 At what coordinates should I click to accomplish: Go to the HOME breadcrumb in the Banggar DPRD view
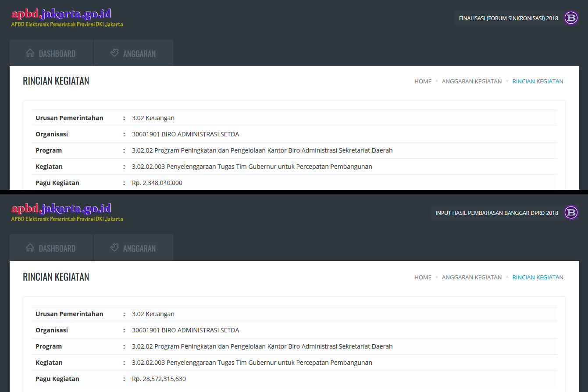pos(423,278)
